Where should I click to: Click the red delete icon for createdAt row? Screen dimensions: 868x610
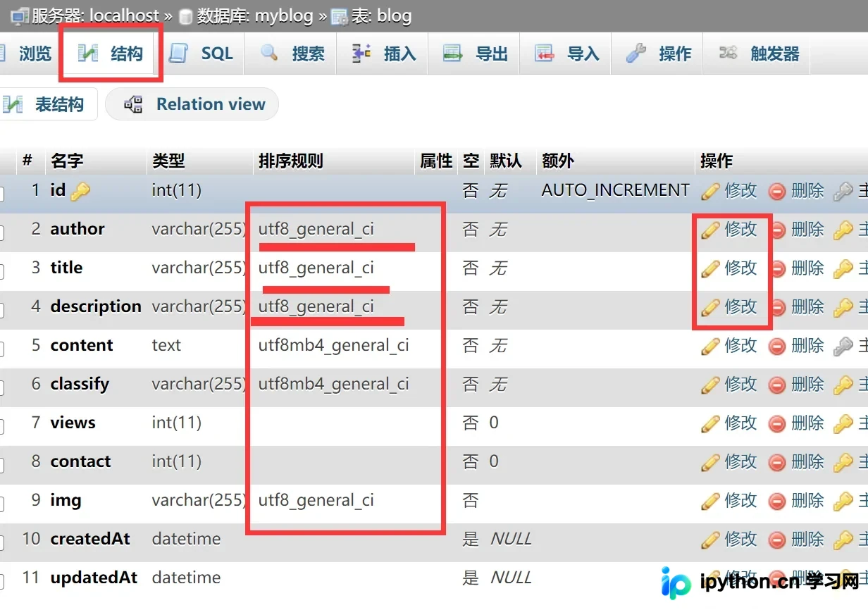pos(777,540)
